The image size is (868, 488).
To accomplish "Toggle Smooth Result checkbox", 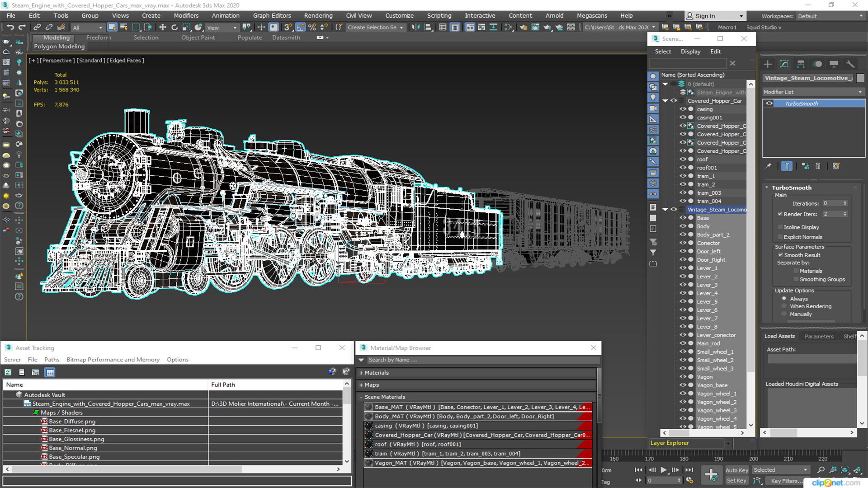I will point(780,255).
